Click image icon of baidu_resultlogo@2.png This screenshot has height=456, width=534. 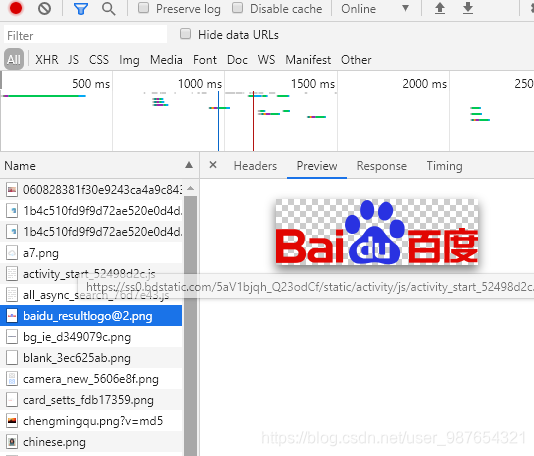pos(12,316)
